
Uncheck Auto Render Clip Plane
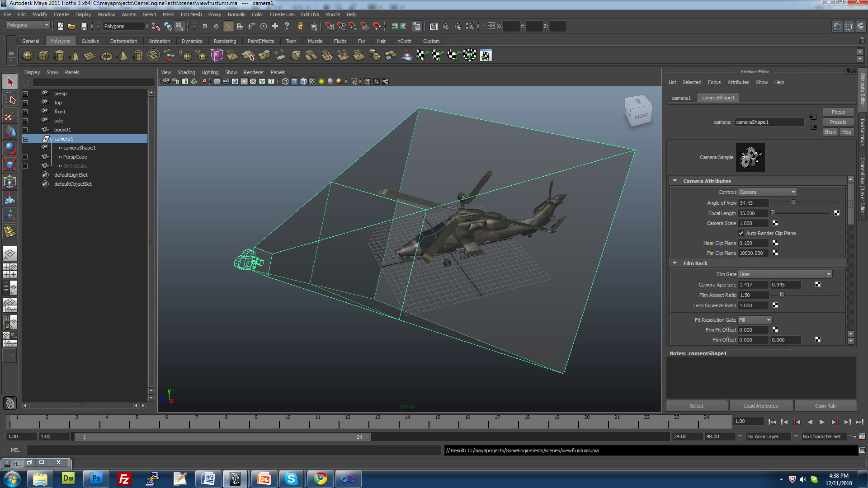pos(741,233)
